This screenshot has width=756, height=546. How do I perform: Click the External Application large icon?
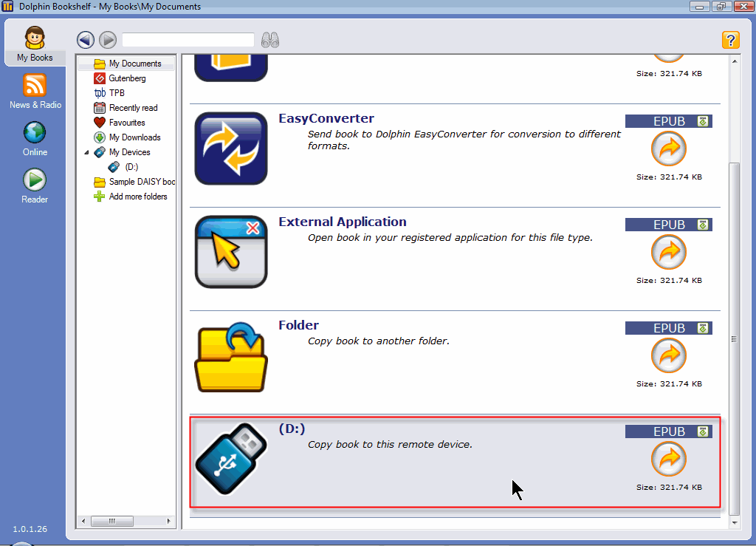click(x=231, y=252)
